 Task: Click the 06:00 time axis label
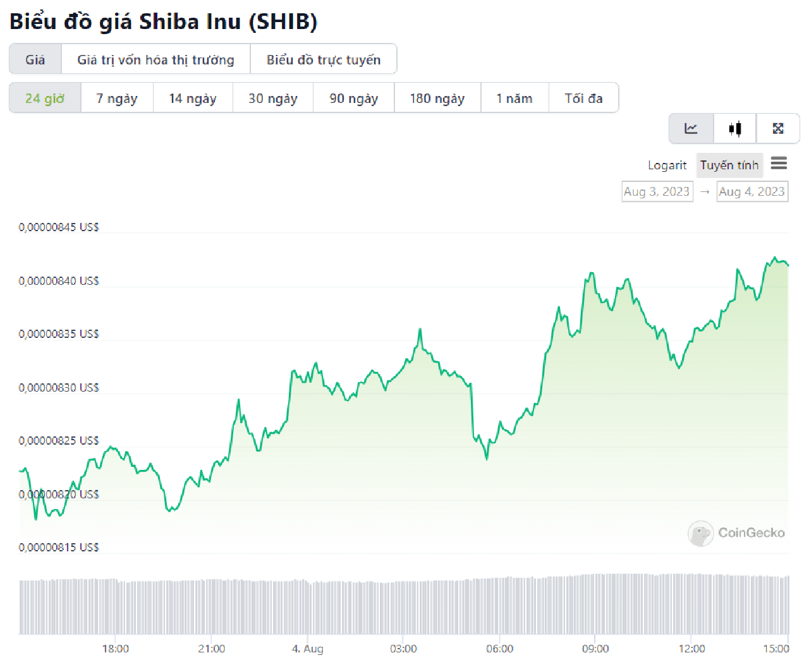(499, 649)
